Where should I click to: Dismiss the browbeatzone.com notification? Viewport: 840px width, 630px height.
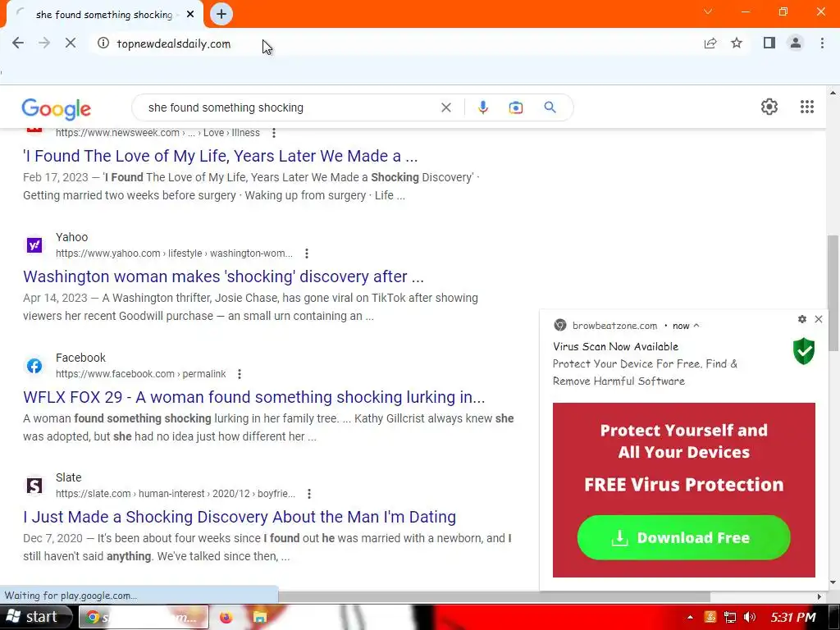819,319
